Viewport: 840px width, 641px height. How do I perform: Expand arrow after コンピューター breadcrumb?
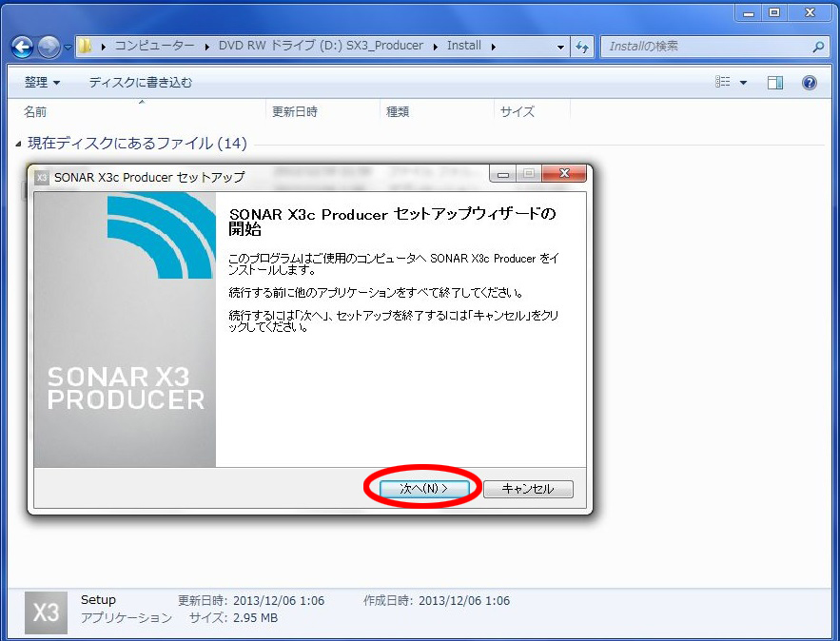tap(206, 48)
